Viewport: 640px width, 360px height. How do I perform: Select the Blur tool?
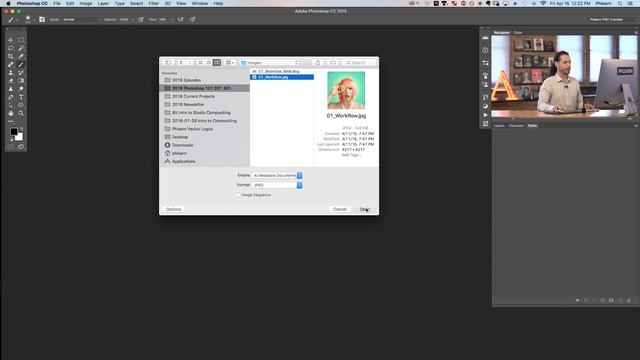(11, 89)
